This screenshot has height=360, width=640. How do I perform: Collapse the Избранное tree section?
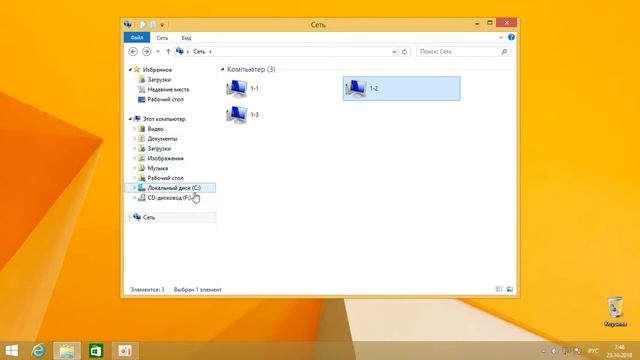[130, 70]
